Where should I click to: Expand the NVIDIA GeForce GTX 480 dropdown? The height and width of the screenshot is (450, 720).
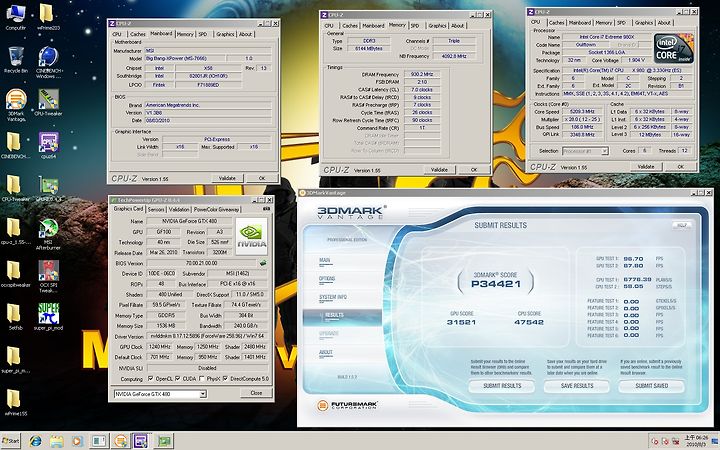pos(203,394)
